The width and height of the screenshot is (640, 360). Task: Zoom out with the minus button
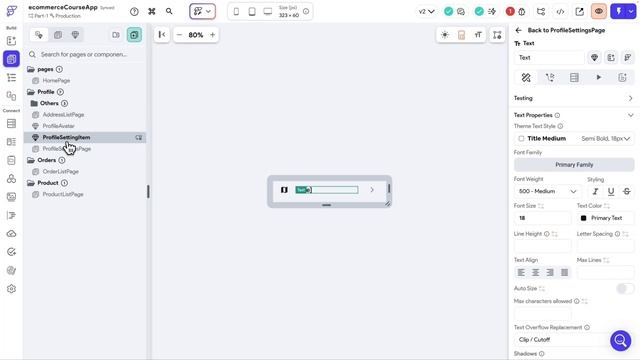(x=179, y=35)
